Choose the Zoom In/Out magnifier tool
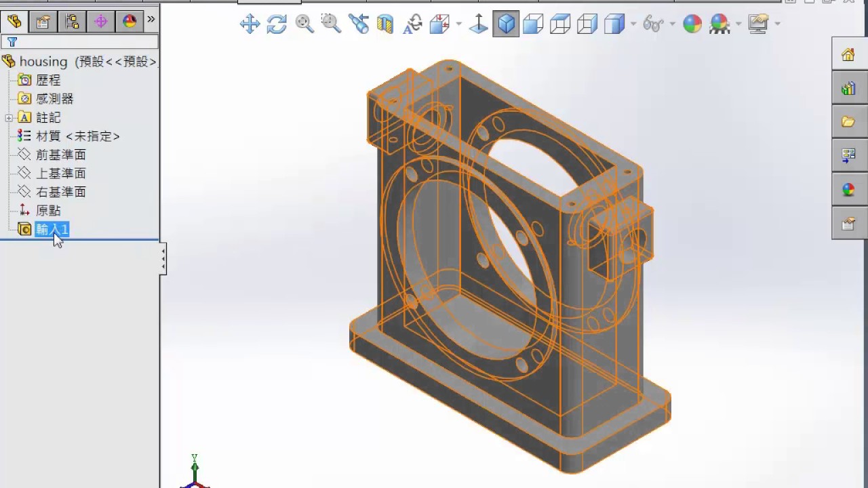Image resolution: width=868 pixels, height=488 pixels. click(304, 24)
